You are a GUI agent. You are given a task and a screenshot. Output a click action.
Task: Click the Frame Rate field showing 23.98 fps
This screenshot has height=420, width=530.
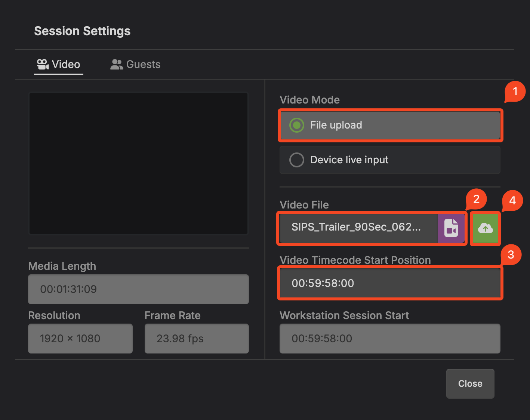tap(197, 339)
